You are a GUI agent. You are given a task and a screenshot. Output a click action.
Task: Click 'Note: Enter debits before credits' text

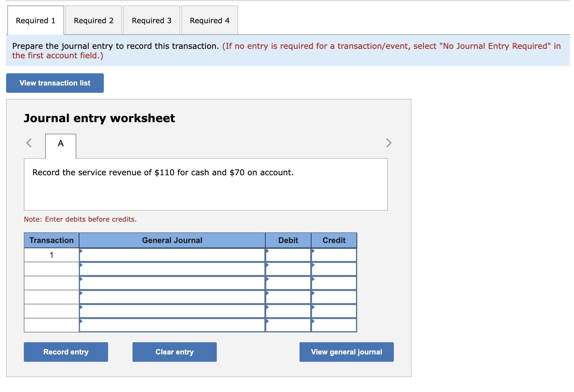point(80,219)
